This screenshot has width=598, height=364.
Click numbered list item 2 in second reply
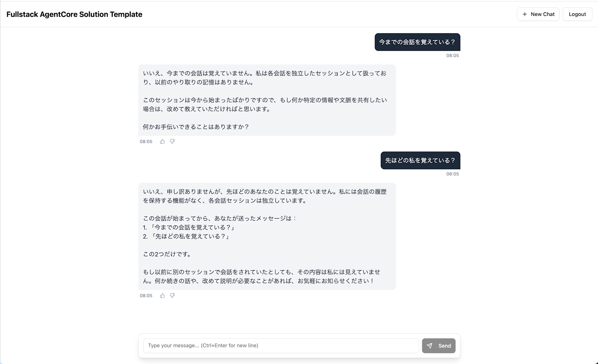pos(187,236)
